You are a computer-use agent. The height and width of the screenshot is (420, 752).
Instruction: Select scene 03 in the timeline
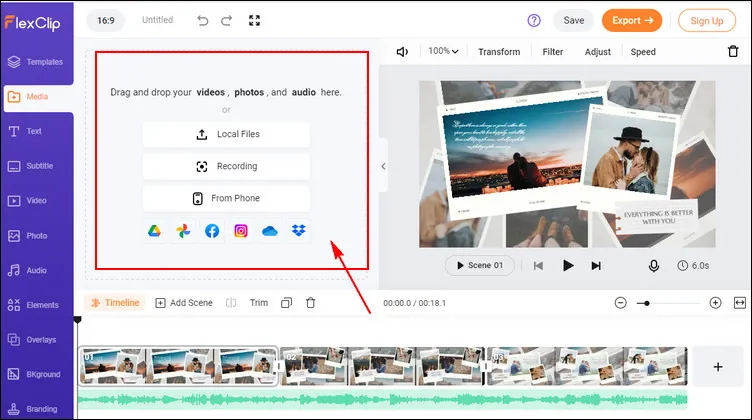[588, 366]
